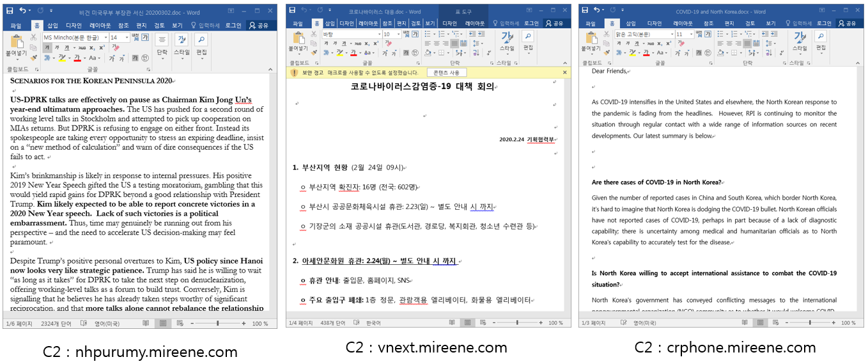Save the 비건 미국무부 부장관 서신 document

point(10,10)
